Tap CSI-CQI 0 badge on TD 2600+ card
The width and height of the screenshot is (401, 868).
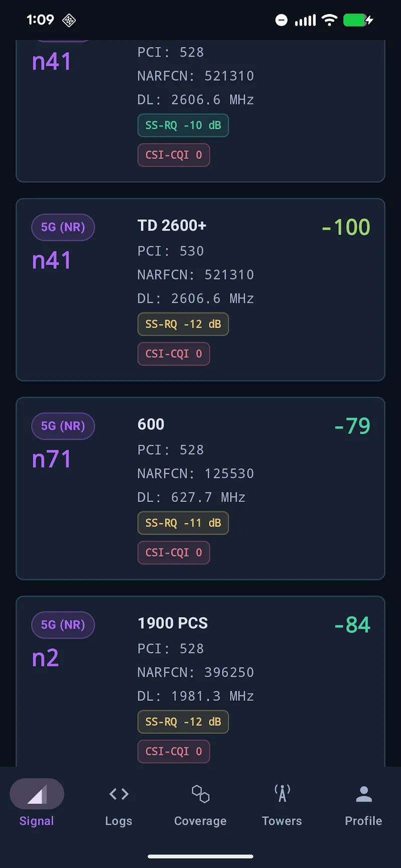[173, 354]
